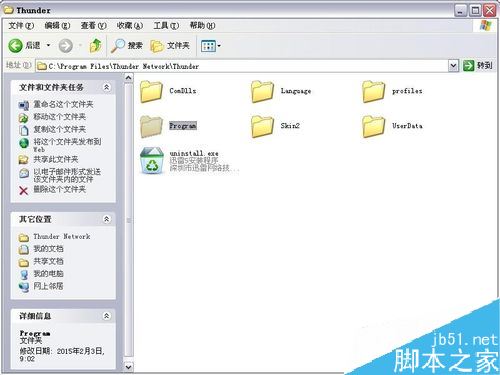Open the Favorites (收藏) menu
The image size is (500, 375).
click(130, 25)
